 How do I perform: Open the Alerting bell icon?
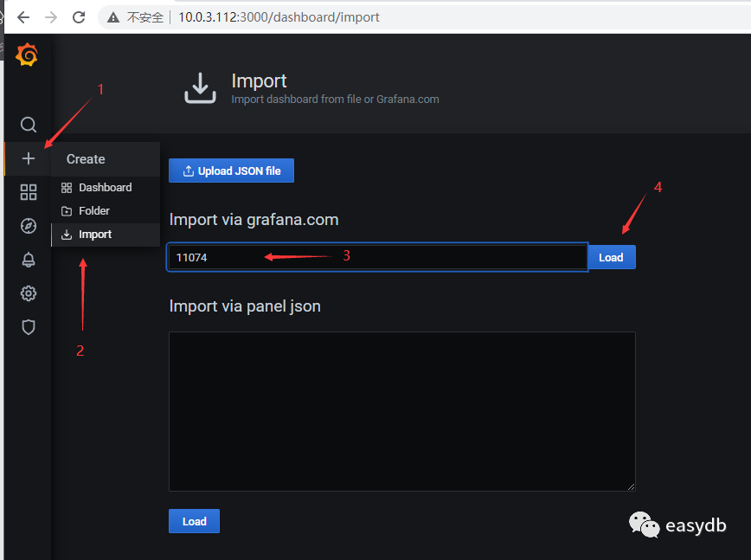(x=29, y=260)
